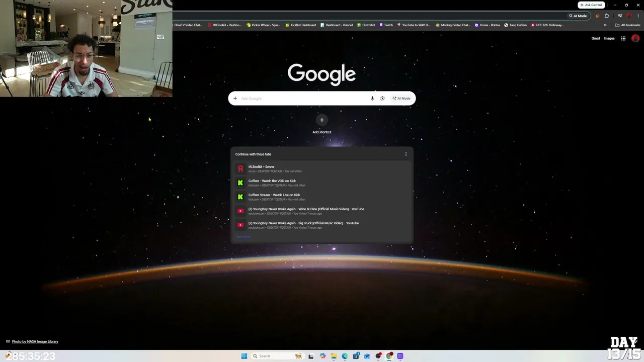Open OBS Studio from the taskbar
Viewport: 644px width, 362px height.
pos(378,356)
